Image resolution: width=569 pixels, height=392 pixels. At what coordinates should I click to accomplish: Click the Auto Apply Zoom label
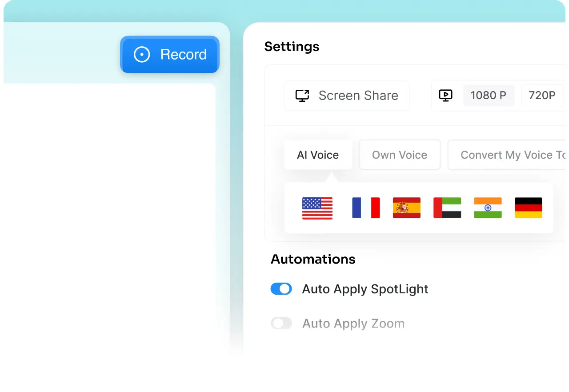(x=353, y=324)
